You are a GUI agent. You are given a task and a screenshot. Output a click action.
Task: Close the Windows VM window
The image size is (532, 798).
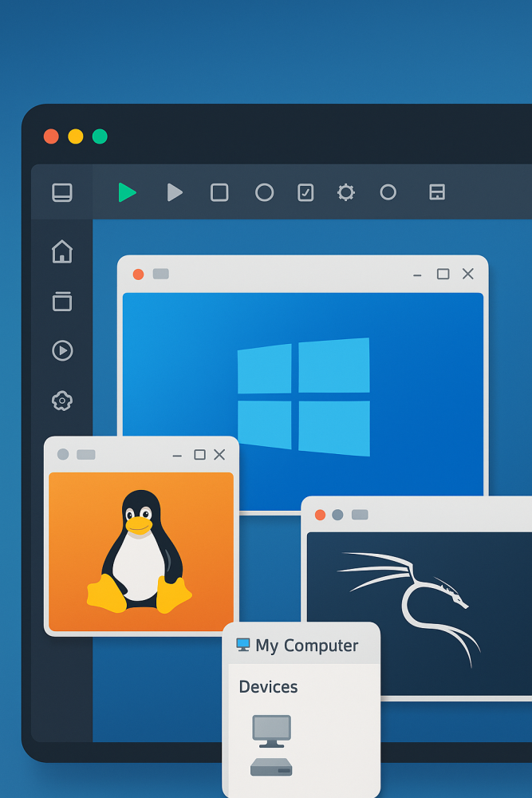(x=468, y=274)
